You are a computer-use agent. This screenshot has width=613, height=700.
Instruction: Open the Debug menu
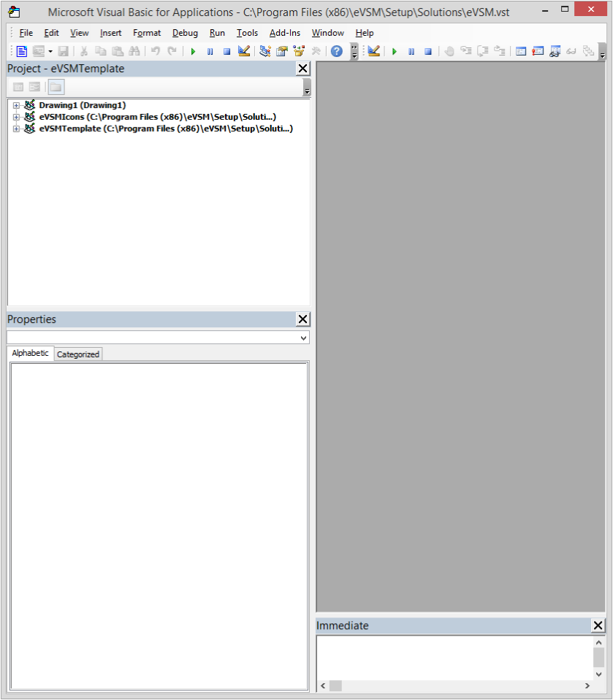186,33
